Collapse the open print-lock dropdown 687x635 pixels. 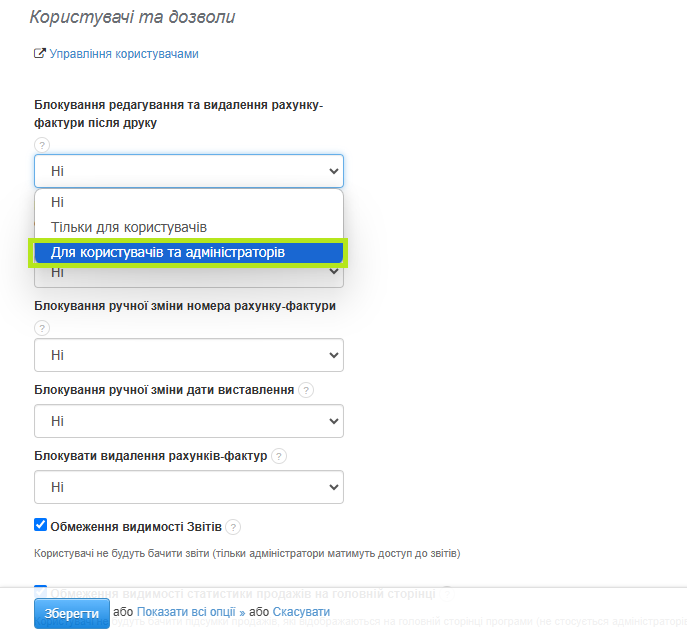tap(189, 171)
